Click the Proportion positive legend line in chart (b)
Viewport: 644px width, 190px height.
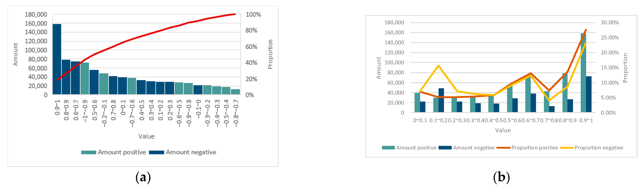[503, 148]
